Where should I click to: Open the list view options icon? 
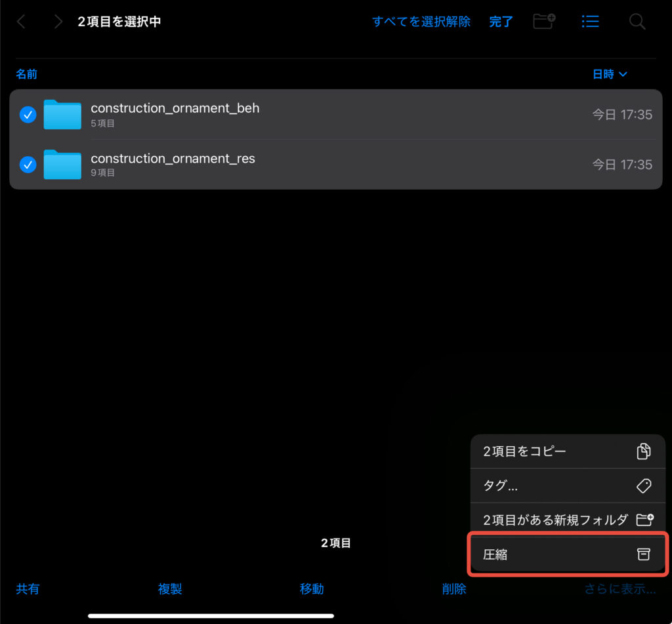[590, 22]
